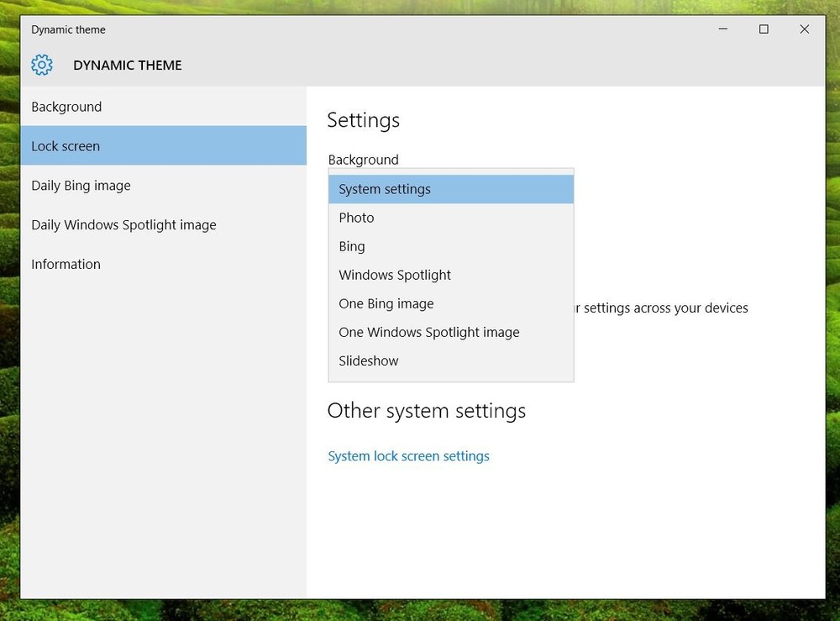Open System lock screen settings link
Screen dimensions: 840x621
408,456
